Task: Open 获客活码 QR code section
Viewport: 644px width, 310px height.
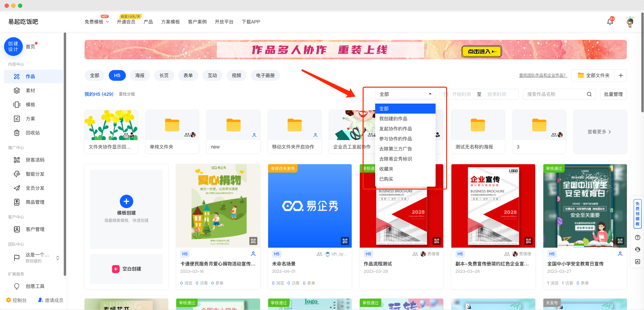Action: tap(35, 160)
